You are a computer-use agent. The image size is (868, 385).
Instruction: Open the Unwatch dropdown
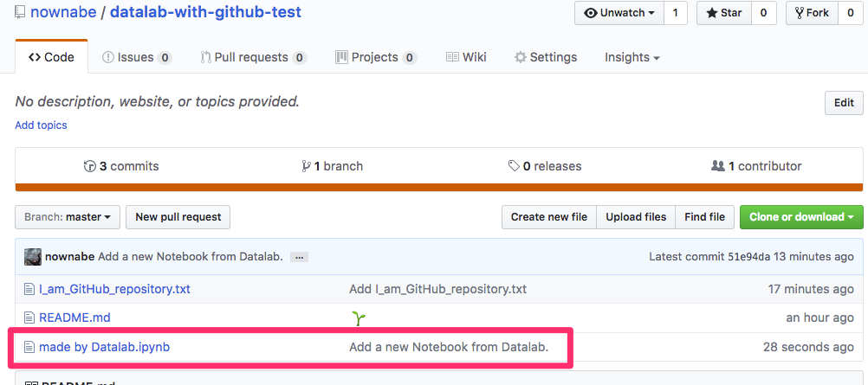(619, 13)
